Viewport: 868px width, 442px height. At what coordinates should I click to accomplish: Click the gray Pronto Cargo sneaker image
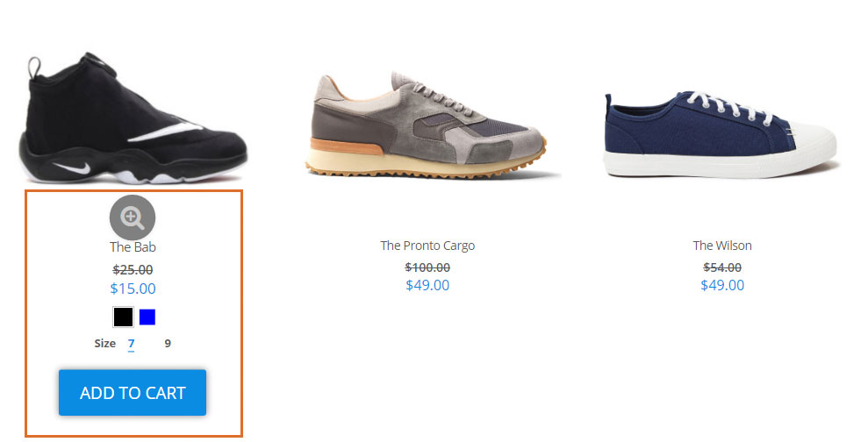[427, 125]
